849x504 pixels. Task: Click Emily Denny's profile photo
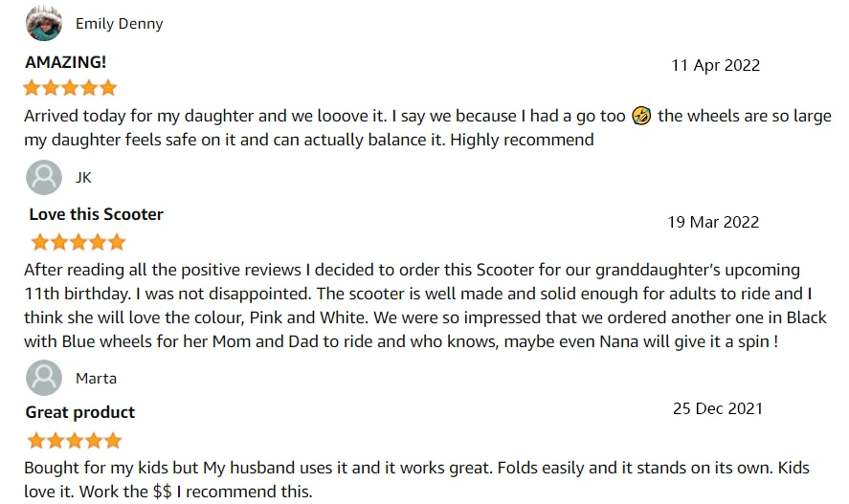point(44,23)
